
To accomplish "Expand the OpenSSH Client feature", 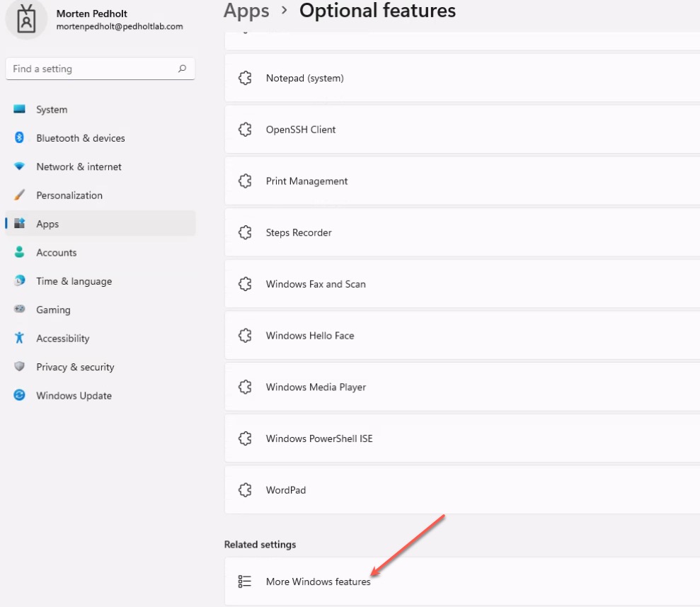I will [462, 130].
